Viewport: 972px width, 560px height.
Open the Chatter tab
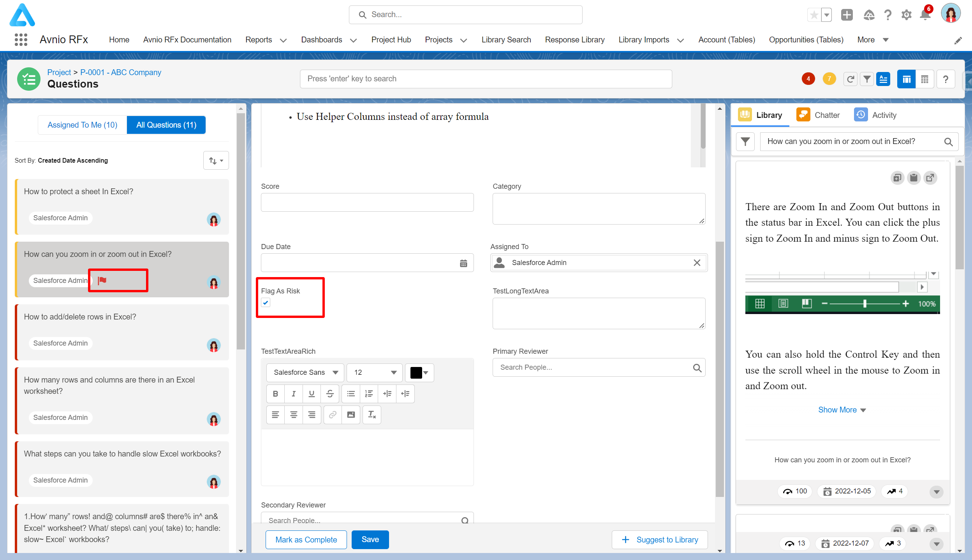click(819, 115)
